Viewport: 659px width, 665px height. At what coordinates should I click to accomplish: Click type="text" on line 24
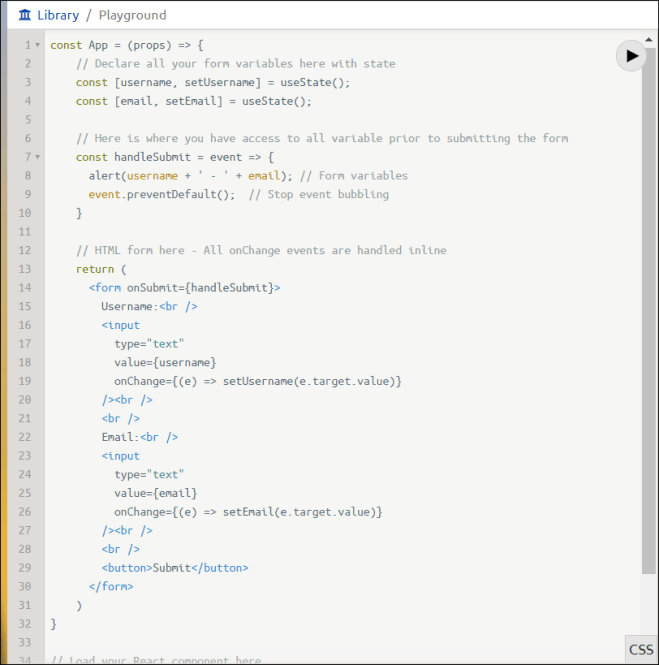tap(149, 474)
